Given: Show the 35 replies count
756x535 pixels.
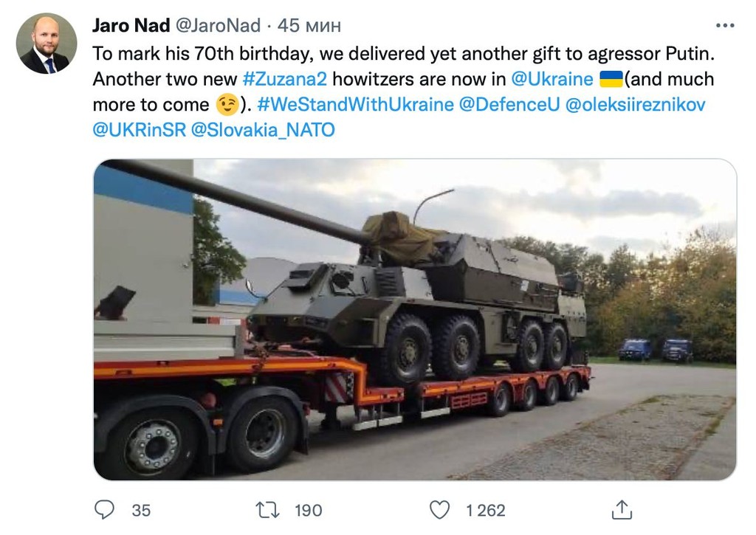Looking at the screenshot, I should pyautogui.click(x=141, y=511).
